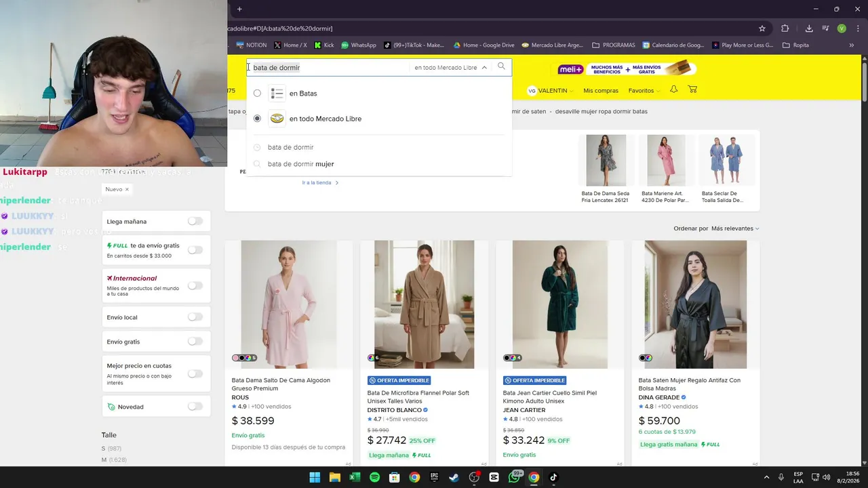Open the media control icon in Chrome toolbar
Image resolution: width=868 pixels, height=488 pixels.
[x=825, y=28]
